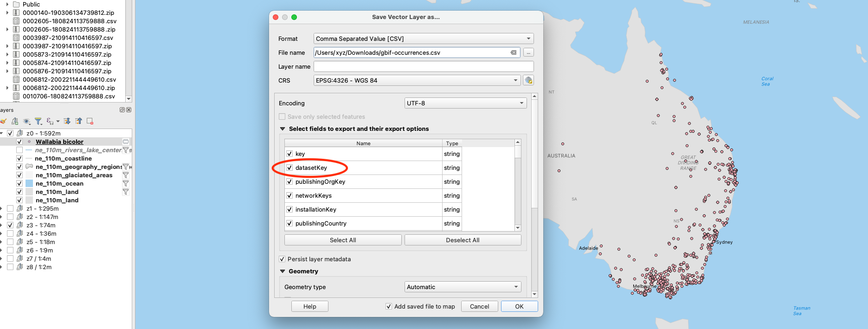This screenshot has width=868, height=329.
Task: Open Manage Map Themes eye icon
Action: [26, 121]
